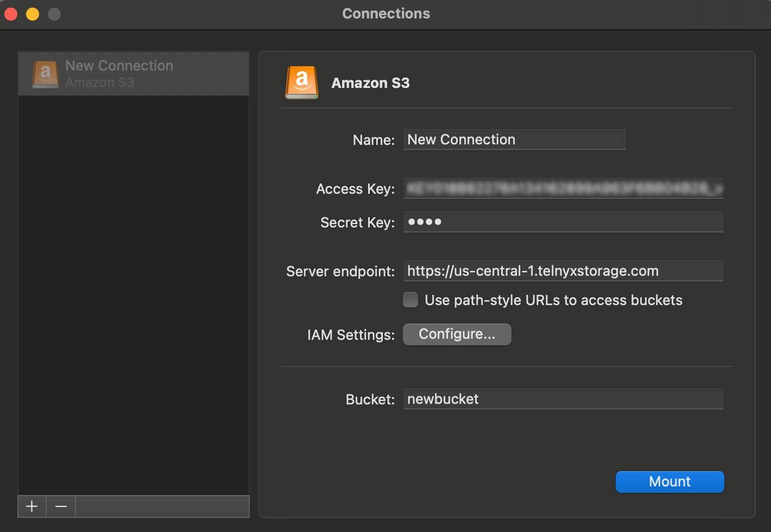Minimize the Connections window
The height and width of the screenshot is (532, 771).
(x=33, y=14)
